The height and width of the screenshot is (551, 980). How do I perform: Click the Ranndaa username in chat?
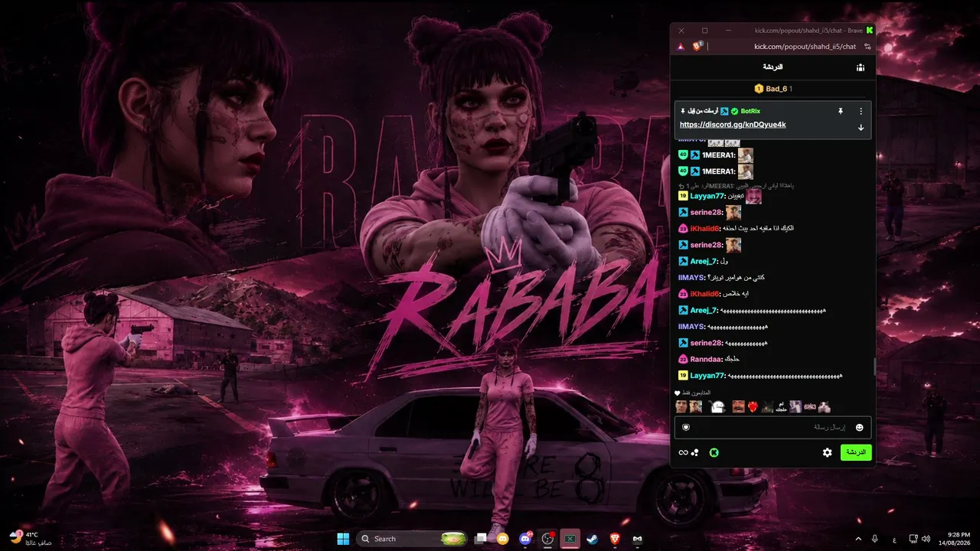click(705, 360)
